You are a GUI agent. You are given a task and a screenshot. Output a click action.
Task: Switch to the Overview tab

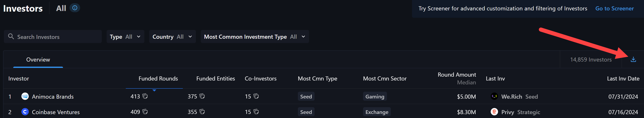[38, 60]
